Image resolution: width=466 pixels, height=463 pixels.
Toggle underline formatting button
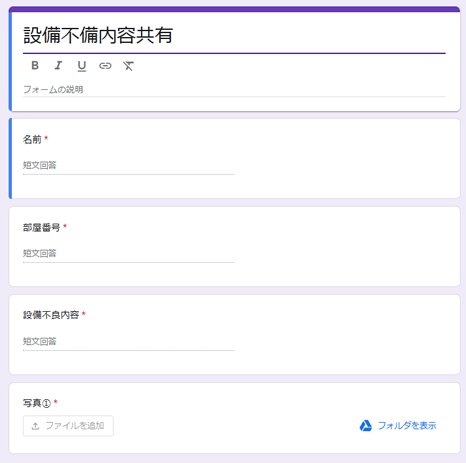tap(82, 66)
